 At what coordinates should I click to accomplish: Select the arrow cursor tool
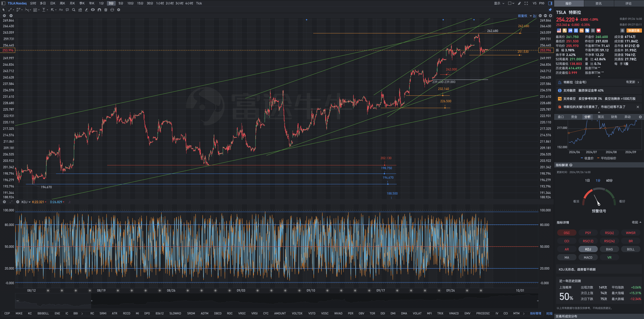(x=4, y=10)
